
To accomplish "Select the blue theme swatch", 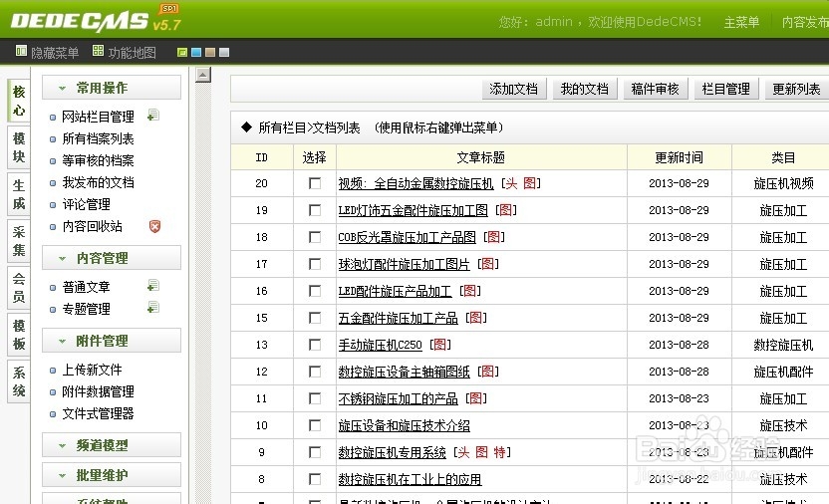I will (x=196, y=53).
